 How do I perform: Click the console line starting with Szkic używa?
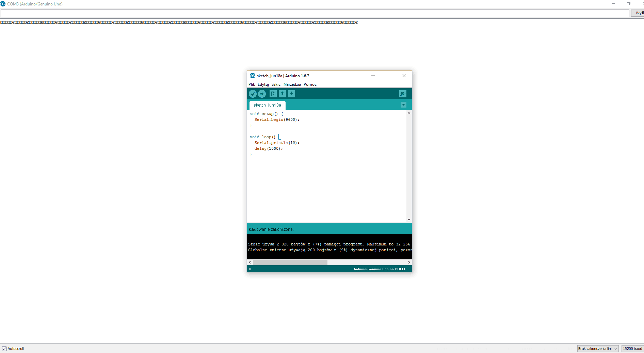(329, 244)
